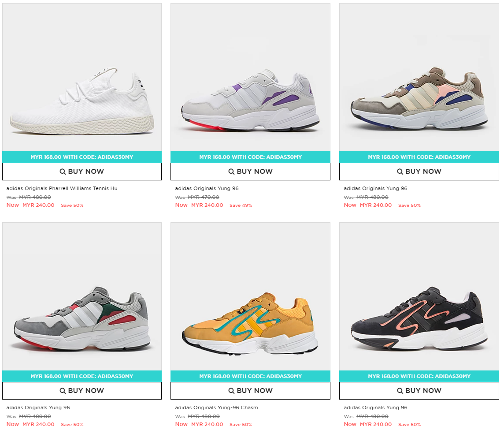Click the ADIDAS30MY banner under black-coral Yung 96

point(419,376)
